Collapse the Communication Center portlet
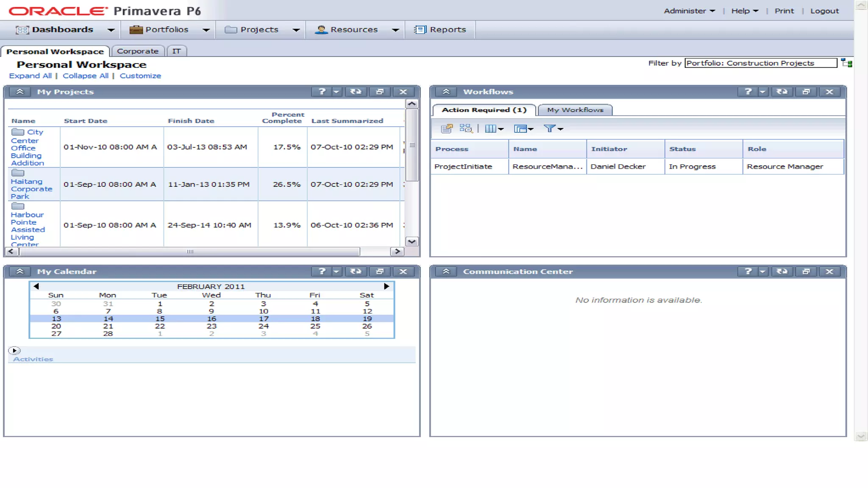This screenshot has height=488, width=868. coord(446,272)
